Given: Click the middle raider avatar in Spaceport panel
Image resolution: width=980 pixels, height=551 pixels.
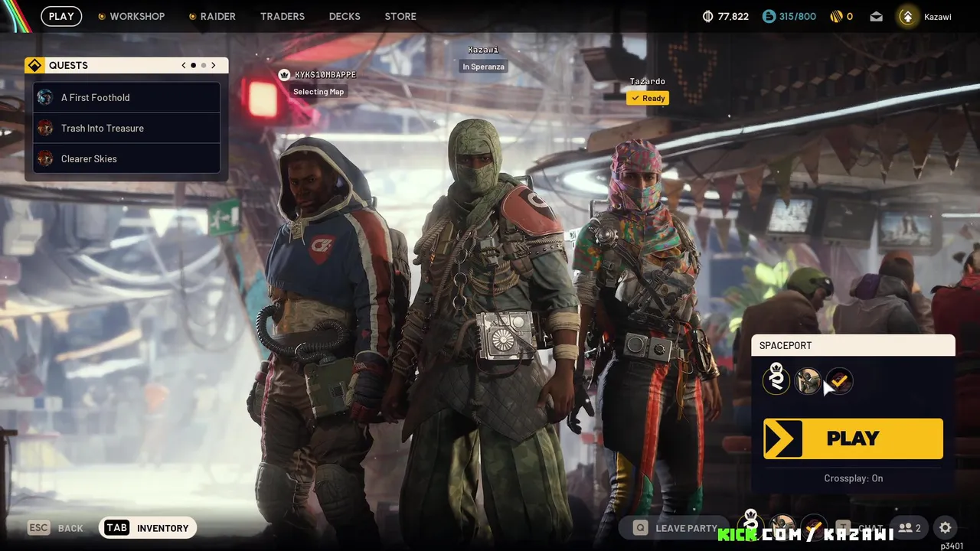Looking at the screenshot, I should pyautogui.click(x=808, y=380).
